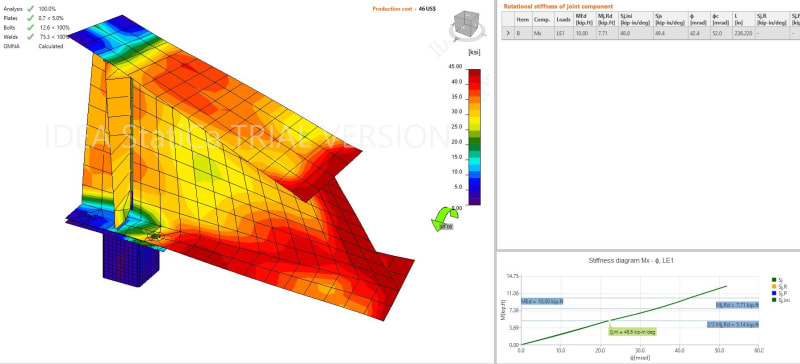Click the 46 US$ cost value
The image size is (800, 364).
pos(427,9)
